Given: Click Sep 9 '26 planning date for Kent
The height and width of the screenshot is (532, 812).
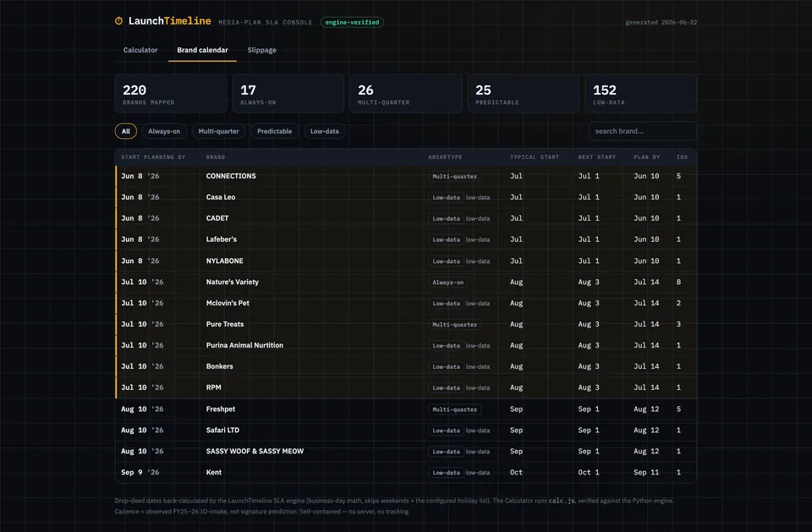Looking at the screenshot, I should click(x=140, y=473).
